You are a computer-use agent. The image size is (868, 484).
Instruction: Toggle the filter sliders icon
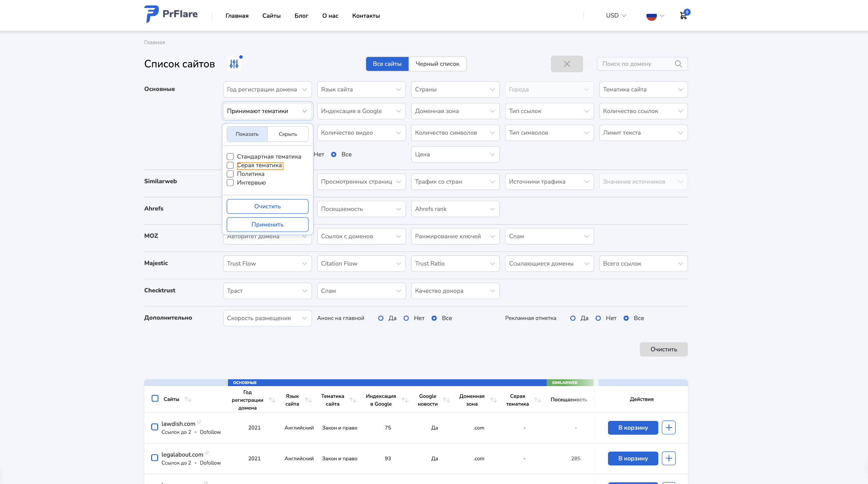tap(234, 63)
